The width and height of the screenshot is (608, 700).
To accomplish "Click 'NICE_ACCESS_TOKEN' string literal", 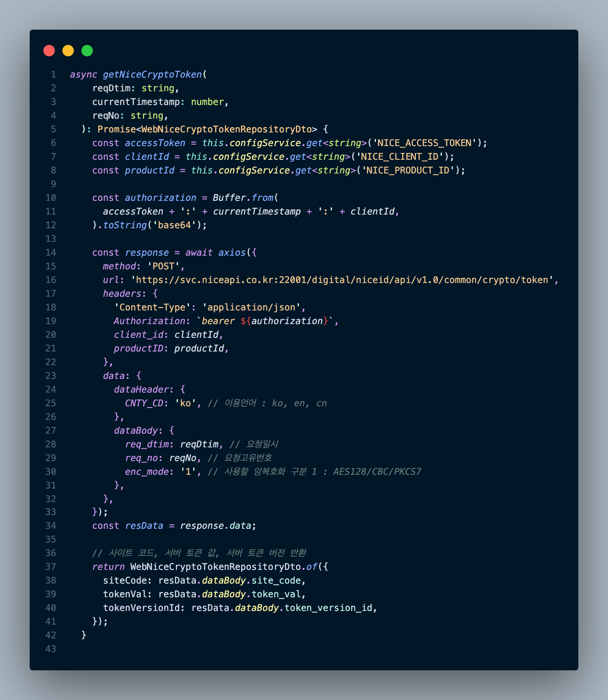I will click(x=424, y=143).
